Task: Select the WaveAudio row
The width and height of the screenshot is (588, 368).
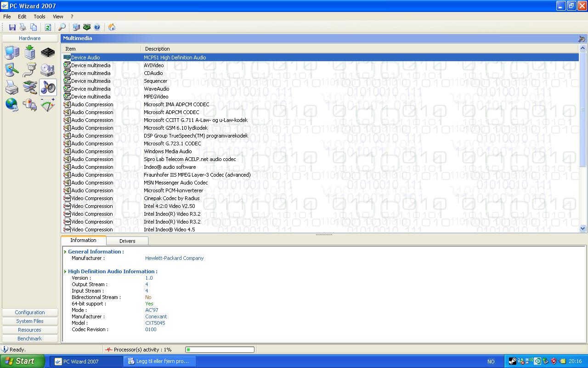Action: tap(320, 89)
